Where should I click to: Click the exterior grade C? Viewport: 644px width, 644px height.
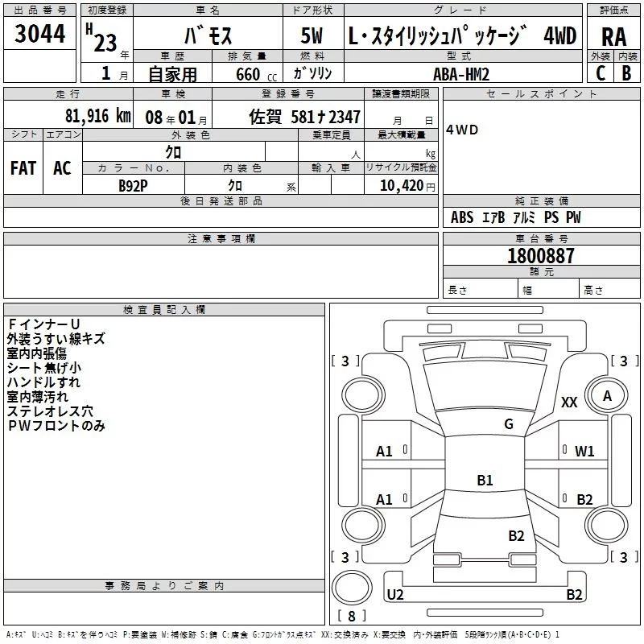(x=601, y=73)
